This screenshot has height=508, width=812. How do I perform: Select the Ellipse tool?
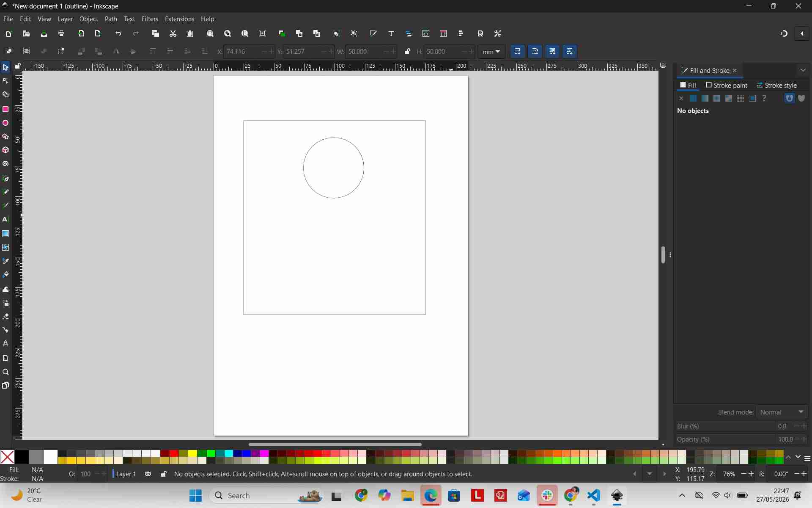(5, 123)
